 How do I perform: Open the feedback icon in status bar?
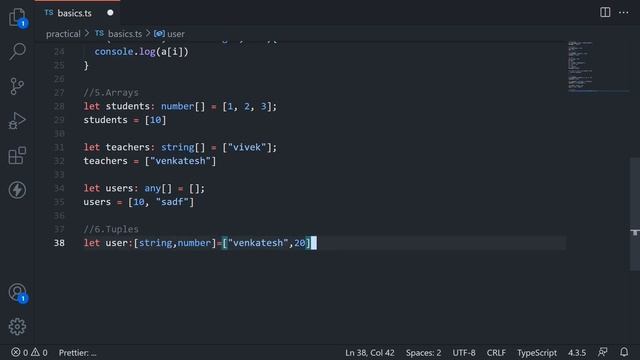click(x=602, y=352)
